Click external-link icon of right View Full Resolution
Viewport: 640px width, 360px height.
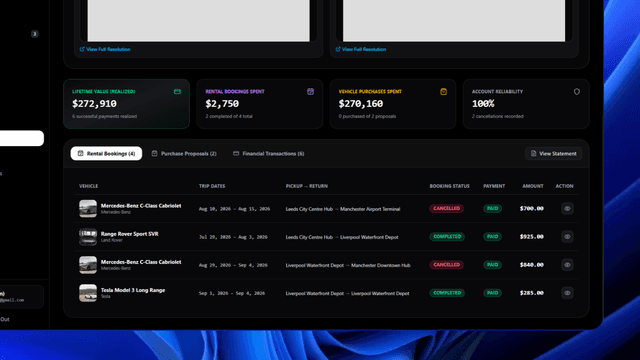(x=338, y=49)
